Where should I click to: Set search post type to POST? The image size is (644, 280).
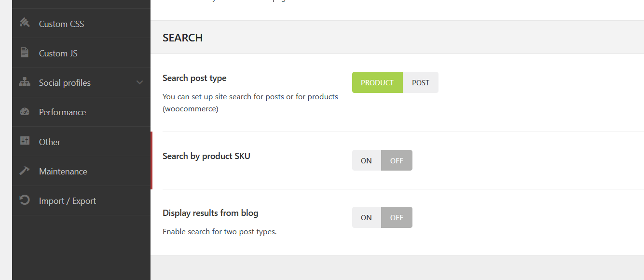tap(420, 82)
